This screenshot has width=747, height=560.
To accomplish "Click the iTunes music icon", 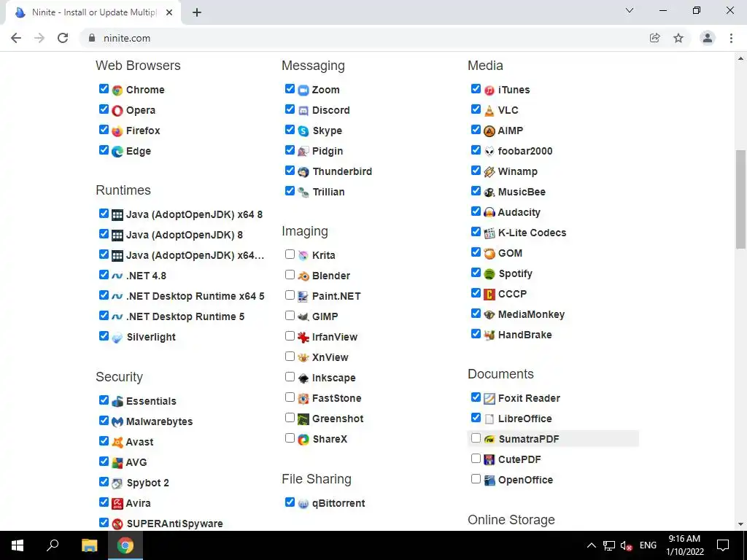I will [x=489, y=90].
